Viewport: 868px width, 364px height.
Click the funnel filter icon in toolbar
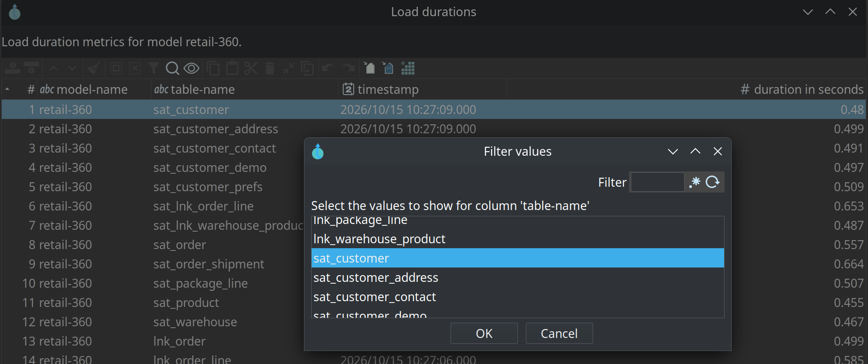[154, 68]
